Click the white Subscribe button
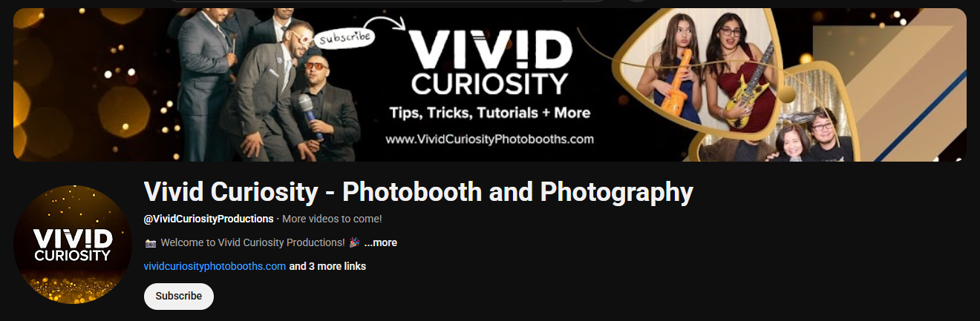 (178, 296)
